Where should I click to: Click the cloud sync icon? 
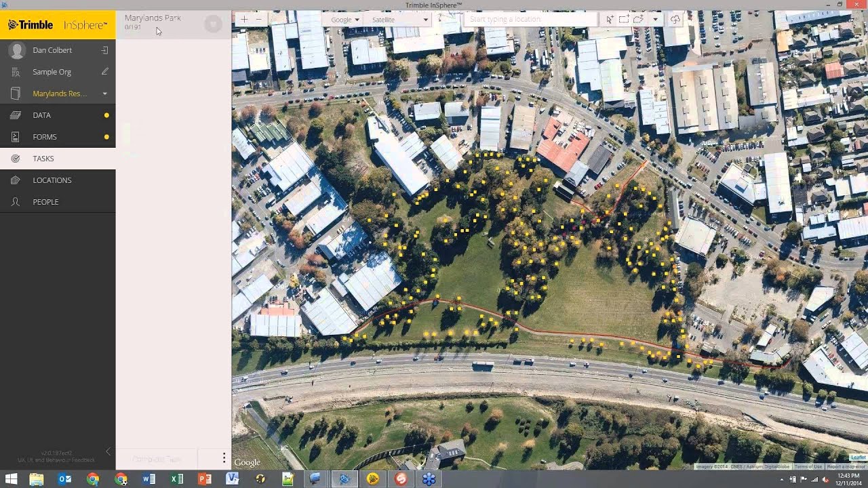point(675,20)
